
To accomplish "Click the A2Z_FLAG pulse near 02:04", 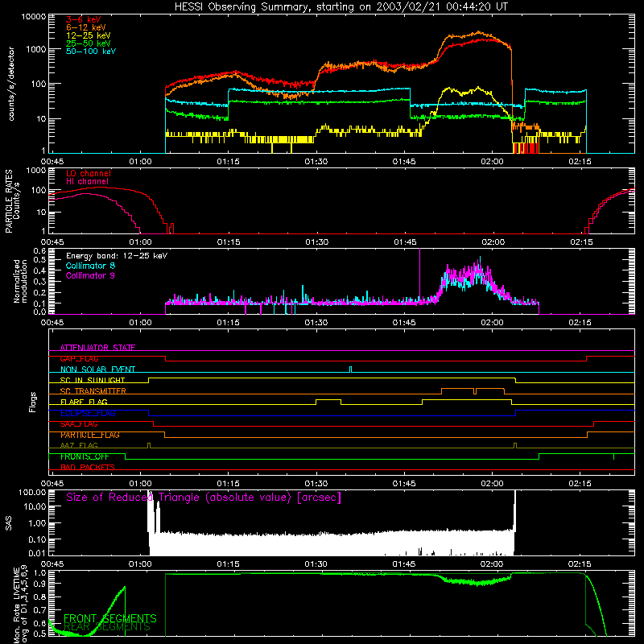I will (x=515, y=446).
